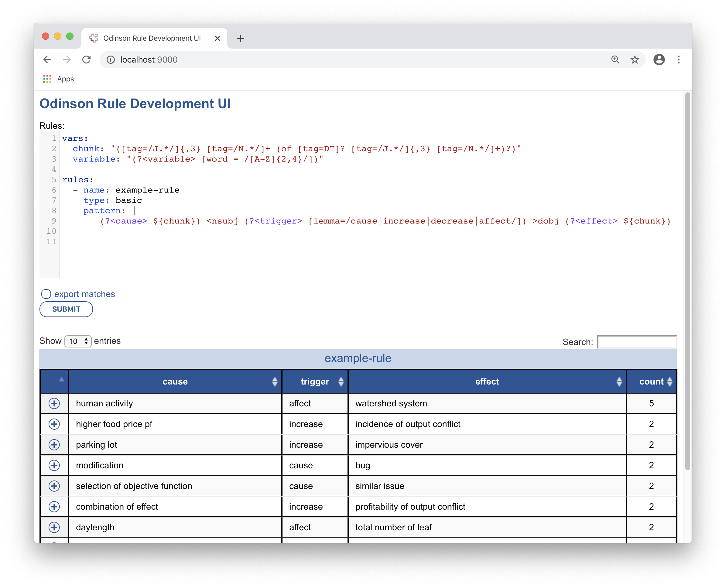Open Chrome three-dot menu

click(678, 60)
